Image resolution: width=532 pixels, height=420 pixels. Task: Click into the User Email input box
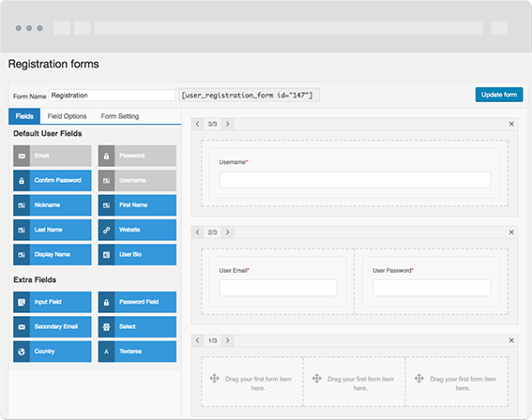[x=279, y=288]
